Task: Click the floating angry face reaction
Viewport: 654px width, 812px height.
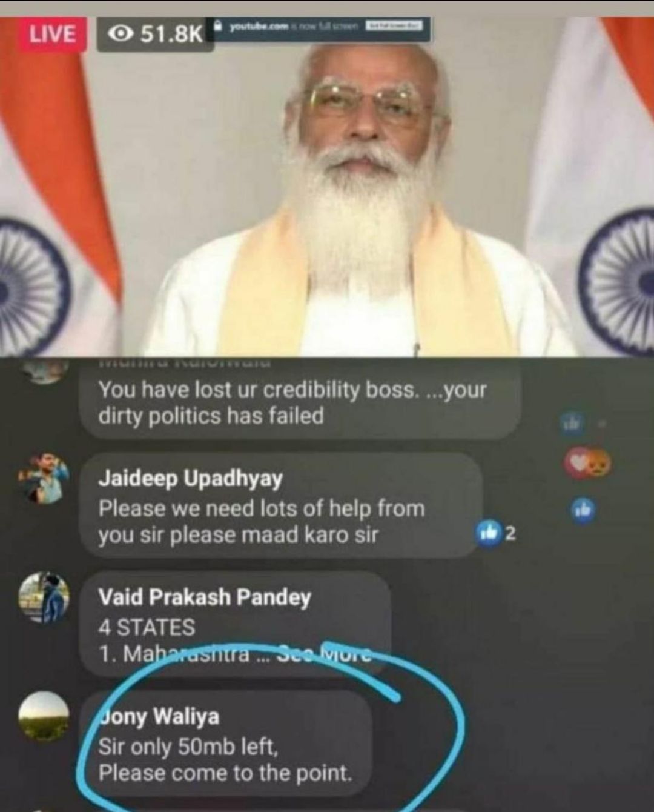Action: (599, 464)
